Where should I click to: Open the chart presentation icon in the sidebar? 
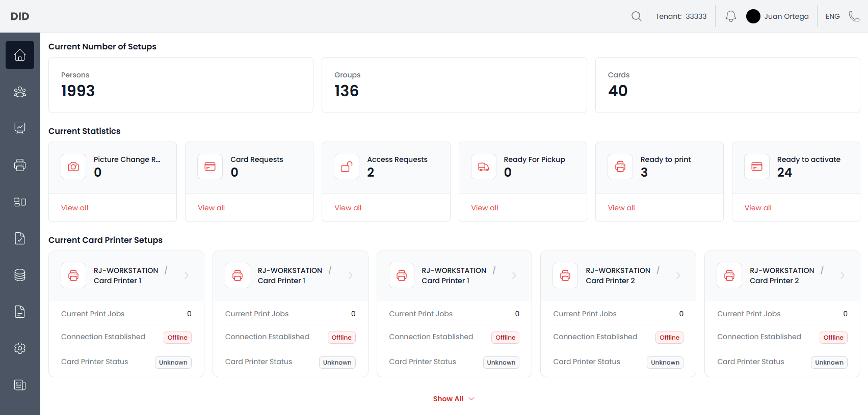tap(20, 128)
